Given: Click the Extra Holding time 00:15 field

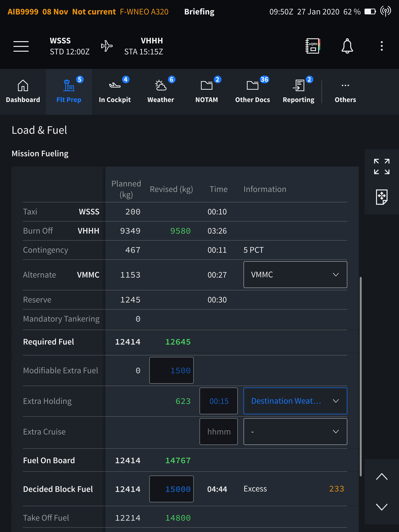Looking at the screenshot, I should click(218, 401).
